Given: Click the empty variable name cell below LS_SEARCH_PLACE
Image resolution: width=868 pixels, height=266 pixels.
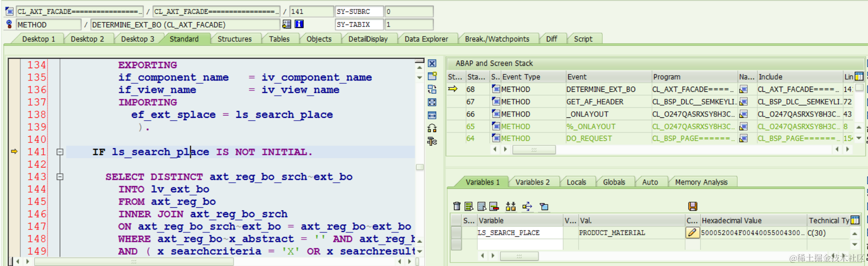Looking at the screenshot, I should click(520, 244).
